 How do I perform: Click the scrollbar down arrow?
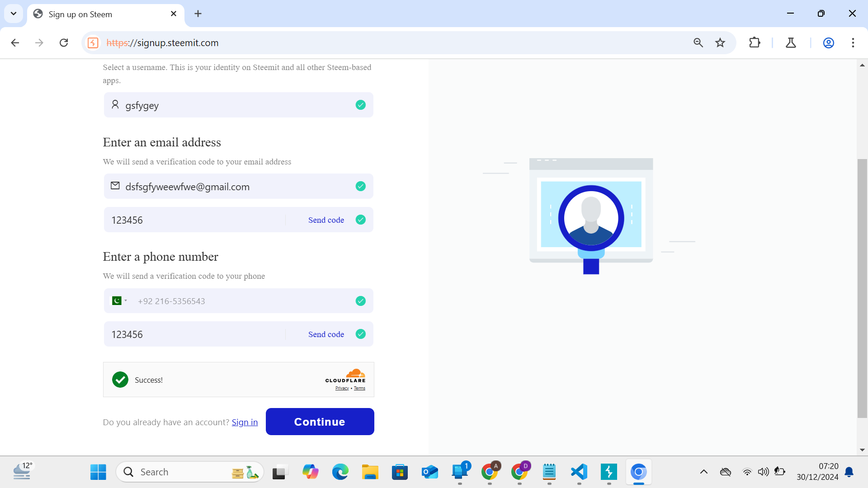click(863, 450)
